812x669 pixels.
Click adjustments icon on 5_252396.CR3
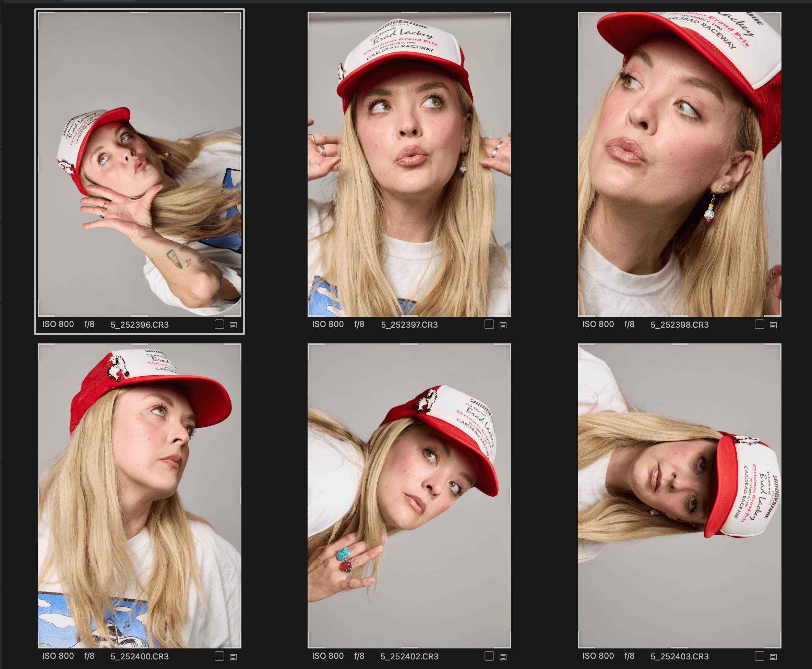pyautogui.click(x=233, y=325)
